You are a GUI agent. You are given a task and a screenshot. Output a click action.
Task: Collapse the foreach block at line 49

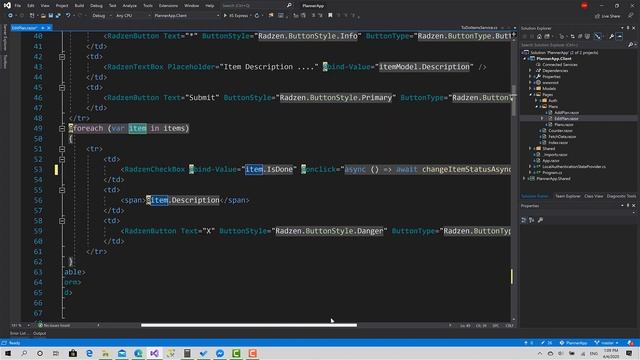click(62, 129)
